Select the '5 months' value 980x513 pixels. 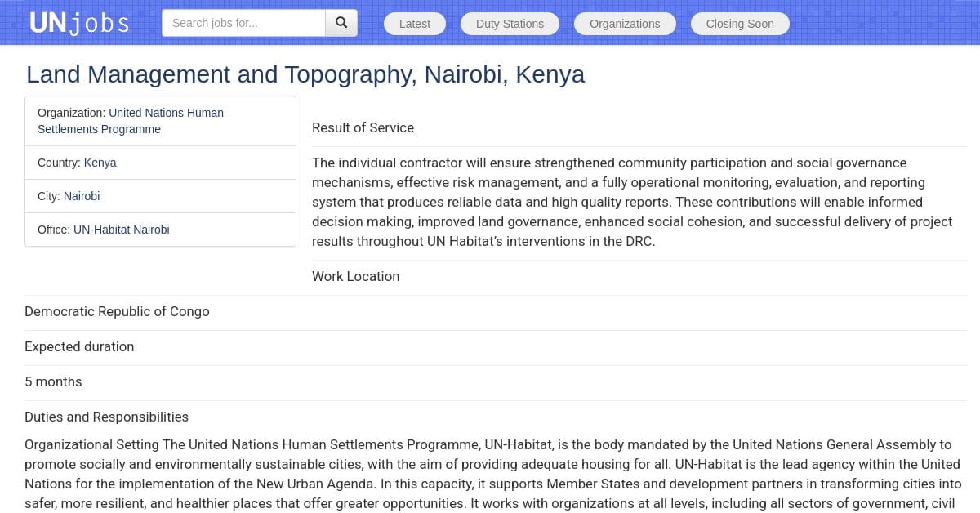coord(53,381)
